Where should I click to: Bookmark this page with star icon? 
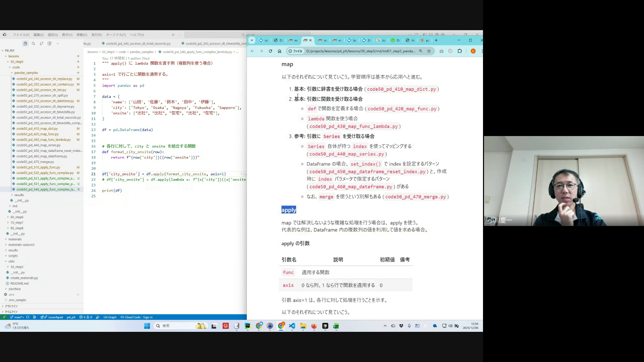coord(429,51)
